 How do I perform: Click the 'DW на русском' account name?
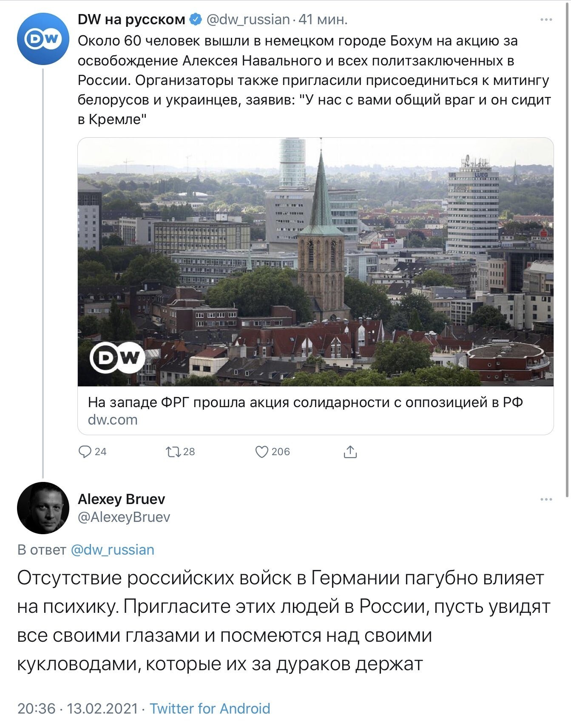tap(131, 20)
